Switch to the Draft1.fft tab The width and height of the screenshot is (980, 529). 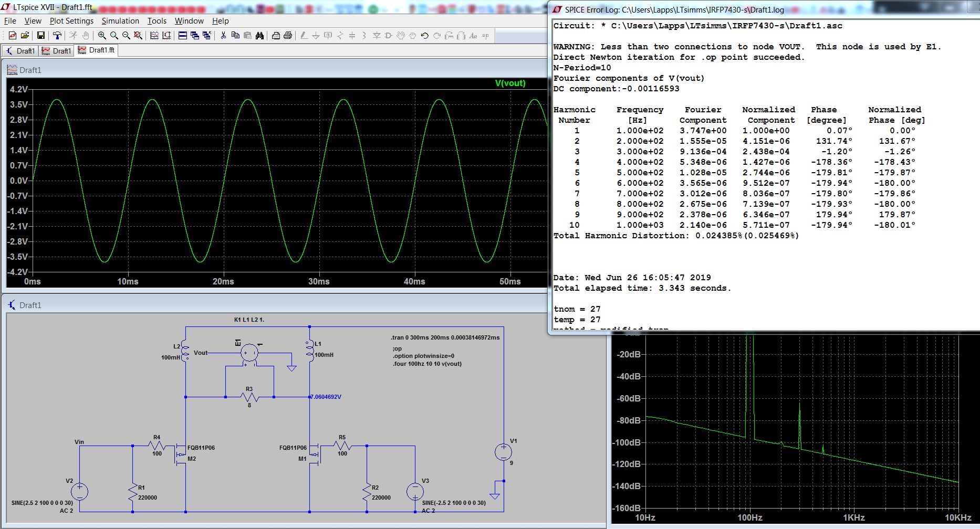click(96, 50)
